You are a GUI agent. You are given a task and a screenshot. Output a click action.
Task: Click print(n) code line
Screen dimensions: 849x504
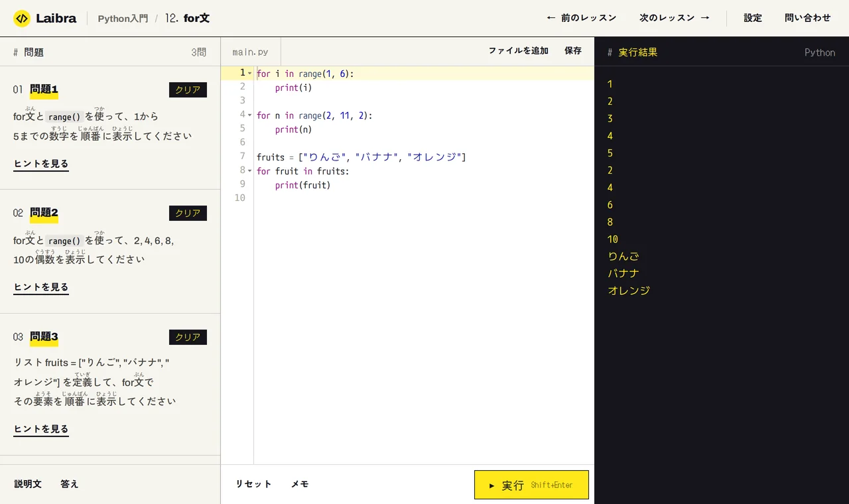coord(424,129)
